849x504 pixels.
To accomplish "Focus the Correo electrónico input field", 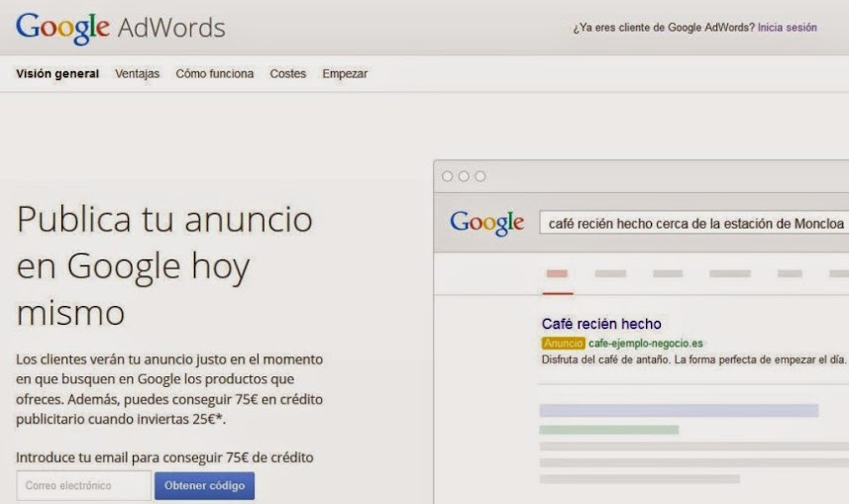I will point(84,485).
